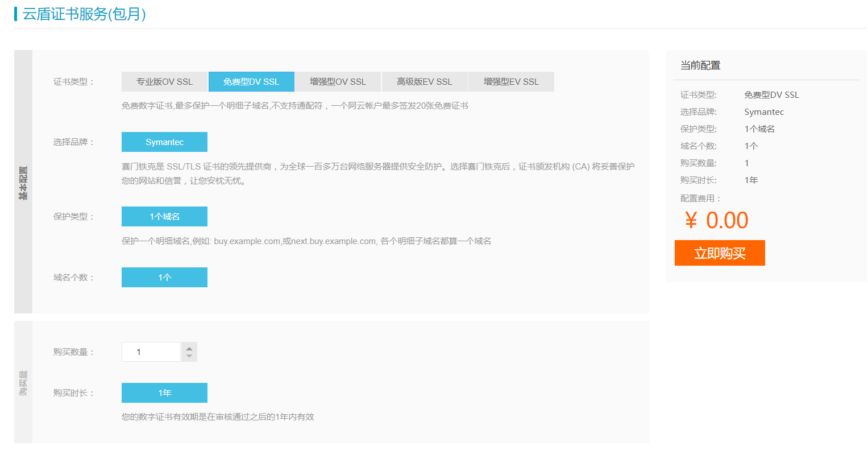Click summary value Symantec in 当前配置
This screenshot has height=450, width=868.
pos(764,112)
